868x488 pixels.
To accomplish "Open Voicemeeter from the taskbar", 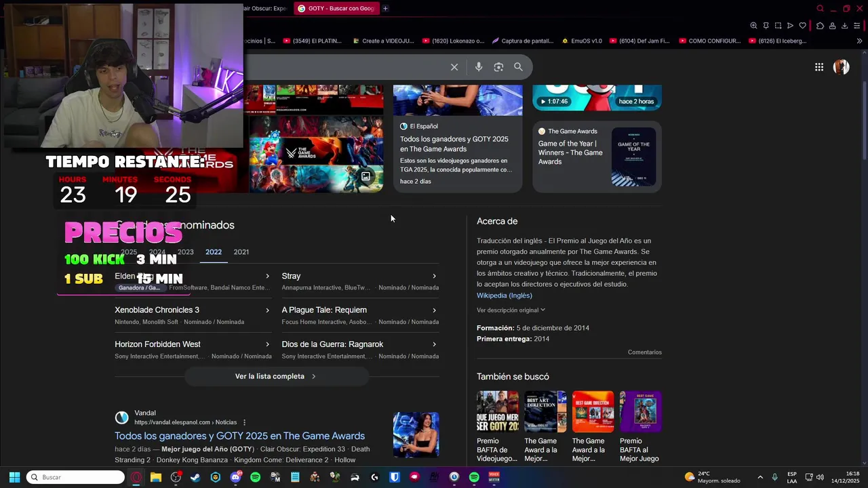I will (494, 477).
